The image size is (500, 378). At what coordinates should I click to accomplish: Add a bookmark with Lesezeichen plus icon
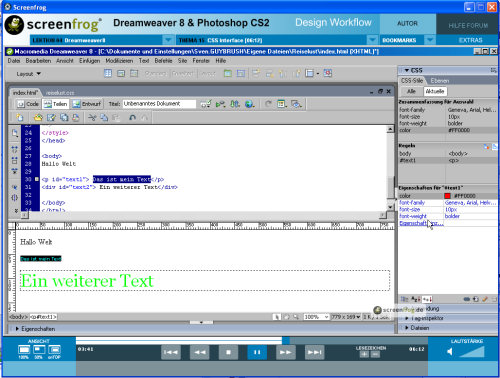pos(365,354)
